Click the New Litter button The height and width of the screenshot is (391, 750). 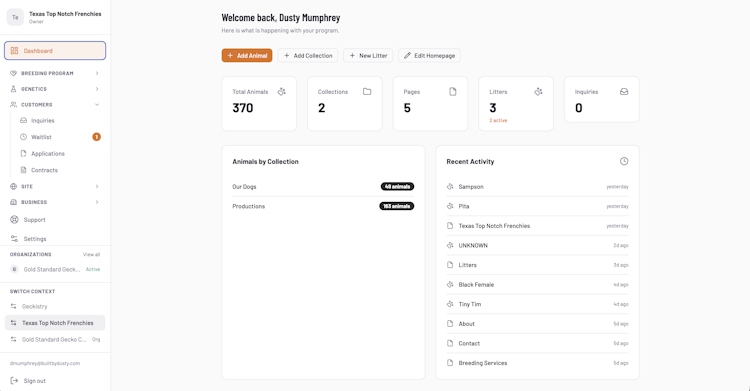pos(368,56)
